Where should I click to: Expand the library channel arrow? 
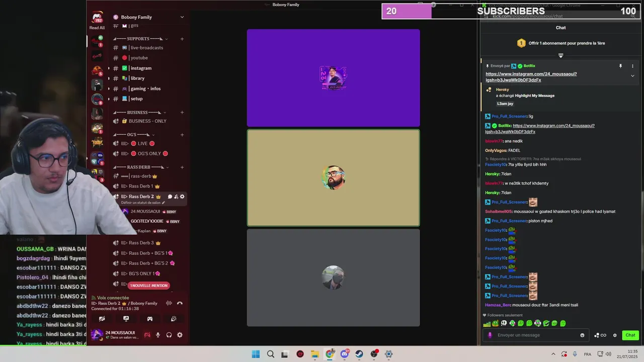coord(109,78)
